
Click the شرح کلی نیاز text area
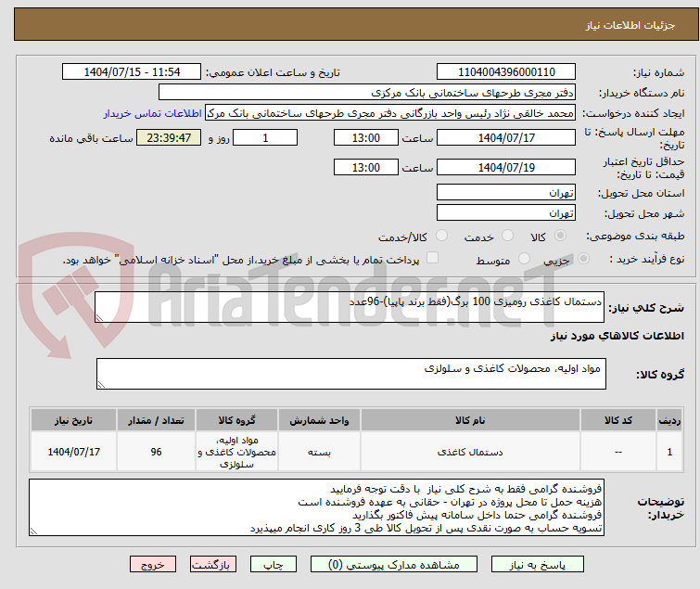coord(350,307)
